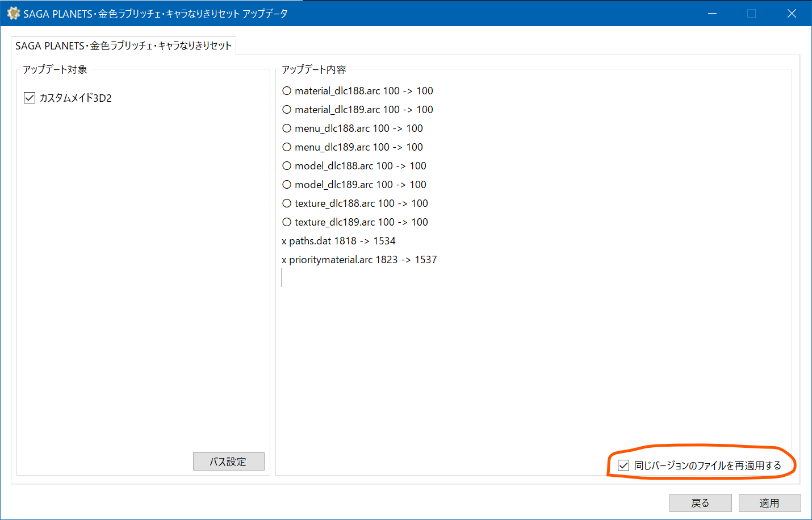
Task: Click the material_dlc188.arc entry circle
Action: [x=287, y=91]
